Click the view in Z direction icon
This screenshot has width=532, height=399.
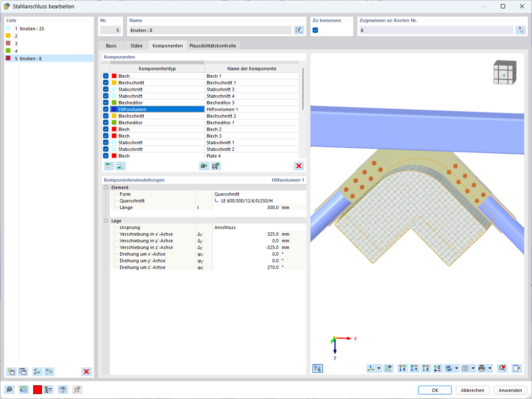click(x=426, y=368)
